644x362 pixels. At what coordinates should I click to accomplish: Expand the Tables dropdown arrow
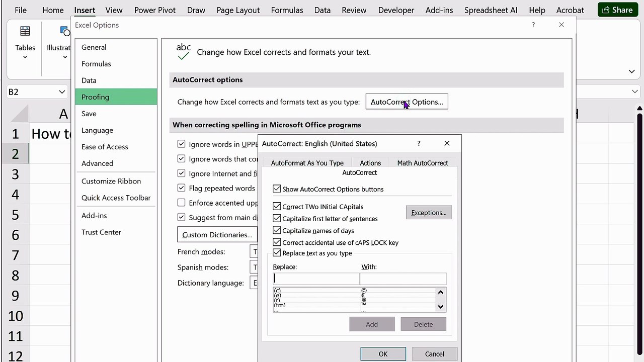pyautogui.click(x=25, y=57)
